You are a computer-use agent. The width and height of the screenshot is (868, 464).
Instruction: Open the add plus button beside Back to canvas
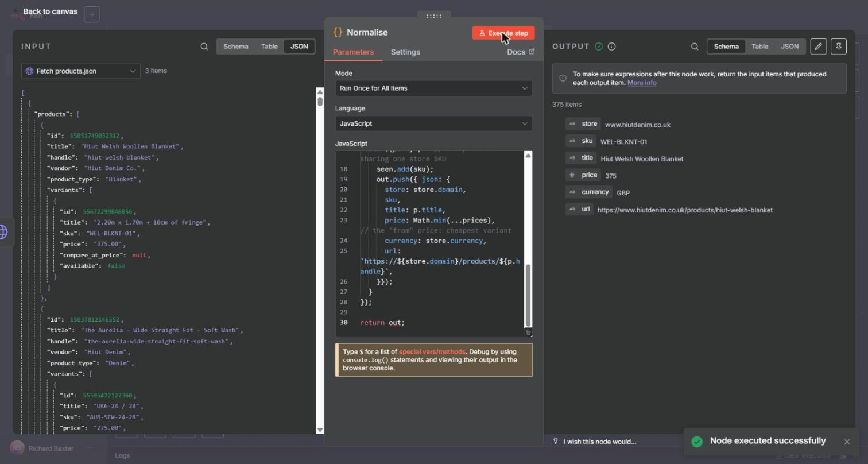click(92, 14)
